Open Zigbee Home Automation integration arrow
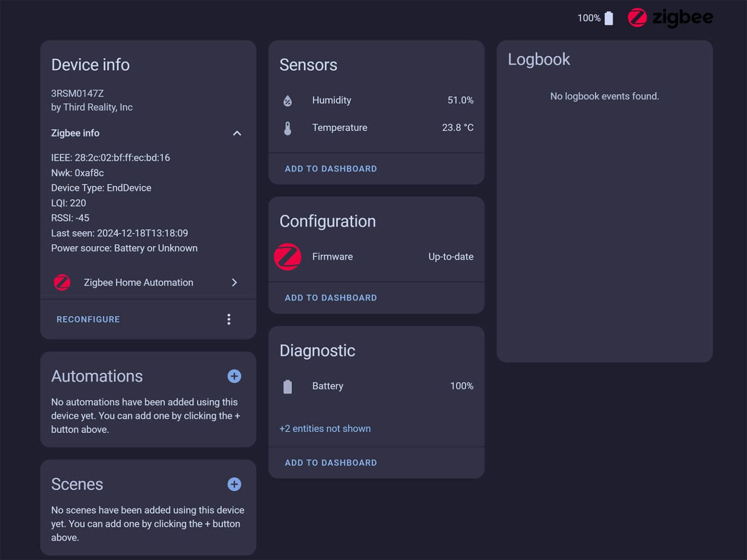 click(234, 282)
